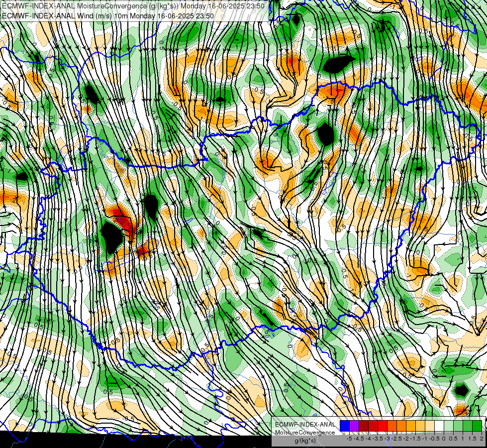Click the -4.5 legend tick label
Screen dimensions: 487x448
359,439
